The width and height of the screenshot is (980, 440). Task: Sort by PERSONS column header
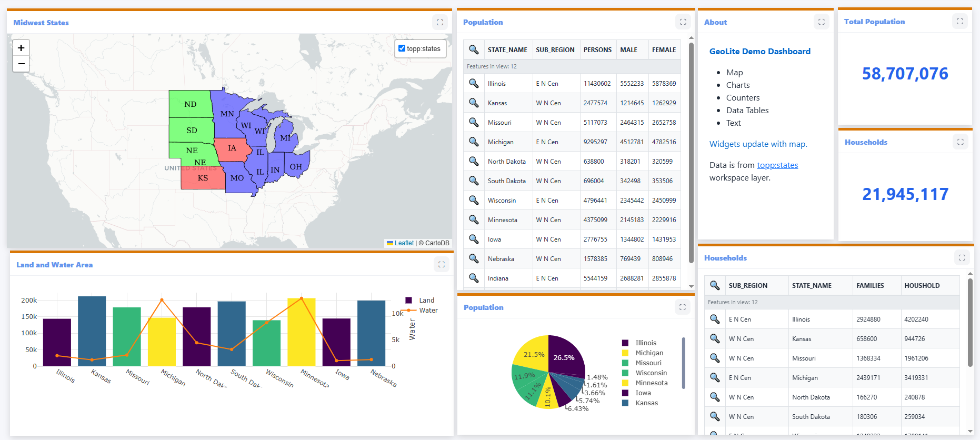point(597,50)
